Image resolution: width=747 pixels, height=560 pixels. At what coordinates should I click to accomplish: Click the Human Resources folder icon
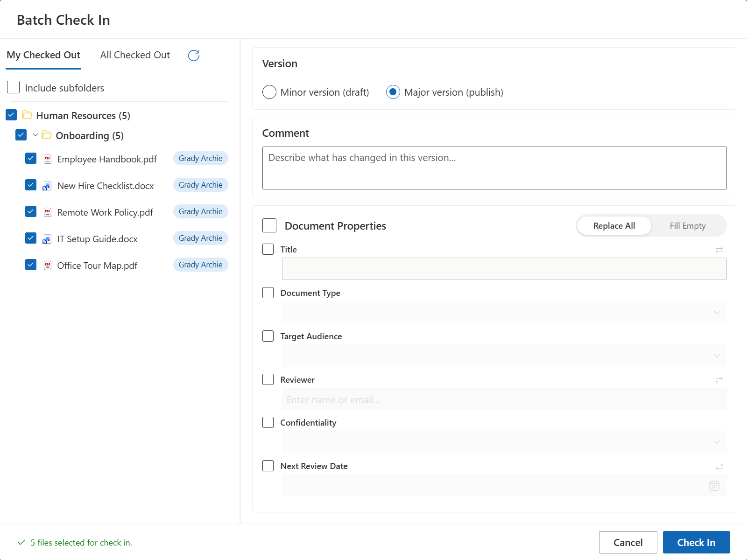pos(27,115)
